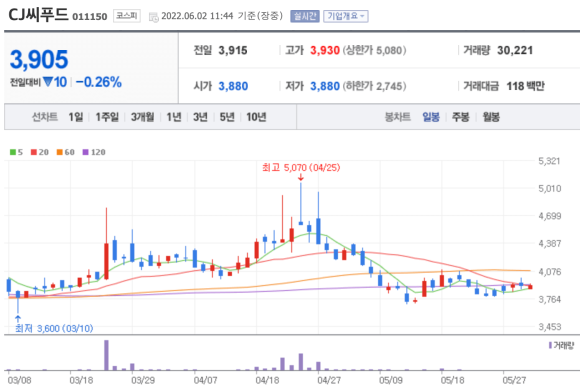Click the purple 120-day moving average swatch
This screenshot has width=580, height=391.
coord(85,152)
